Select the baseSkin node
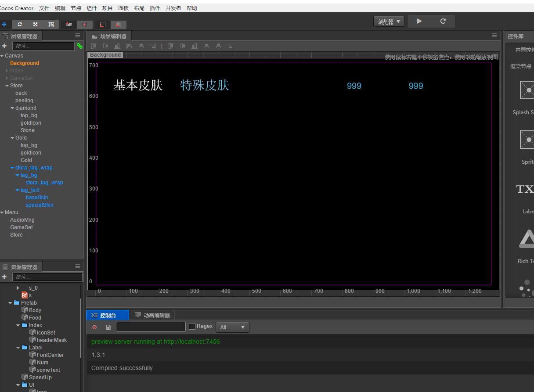Viewport: 534px width, 392px height. [37, 198]
